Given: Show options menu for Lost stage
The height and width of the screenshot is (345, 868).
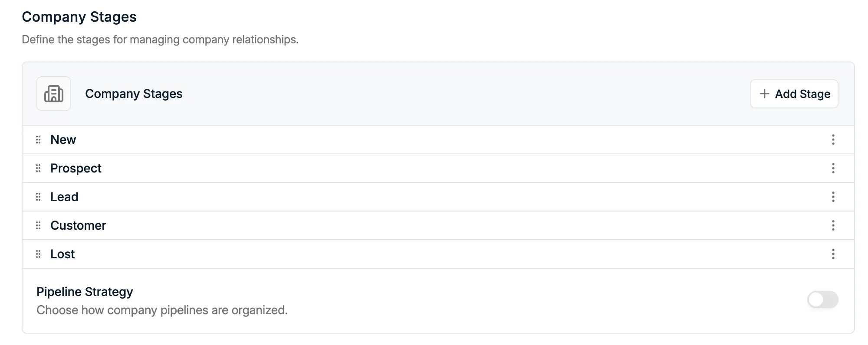Looking at the screenshot, I should point(833,254).
